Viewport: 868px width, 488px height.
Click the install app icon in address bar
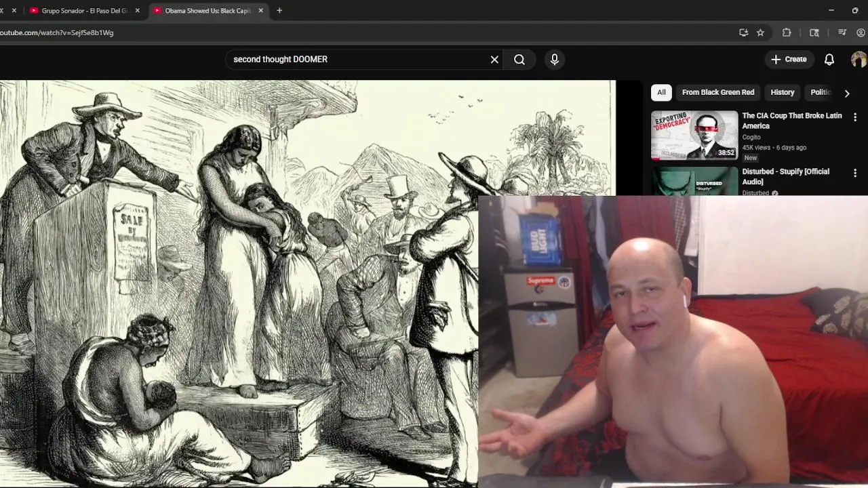(x=743, y=33)
